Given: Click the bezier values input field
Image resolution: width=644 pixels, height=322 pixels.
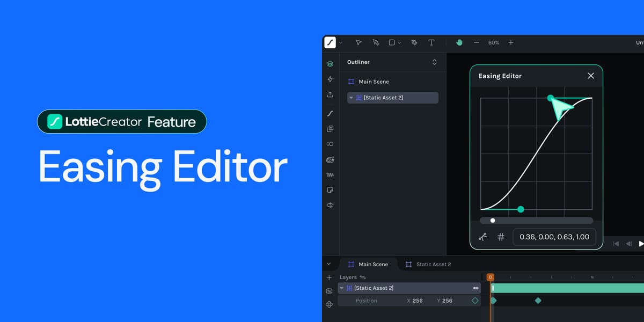Looking at the screenshot, I should tap(554, 237).
